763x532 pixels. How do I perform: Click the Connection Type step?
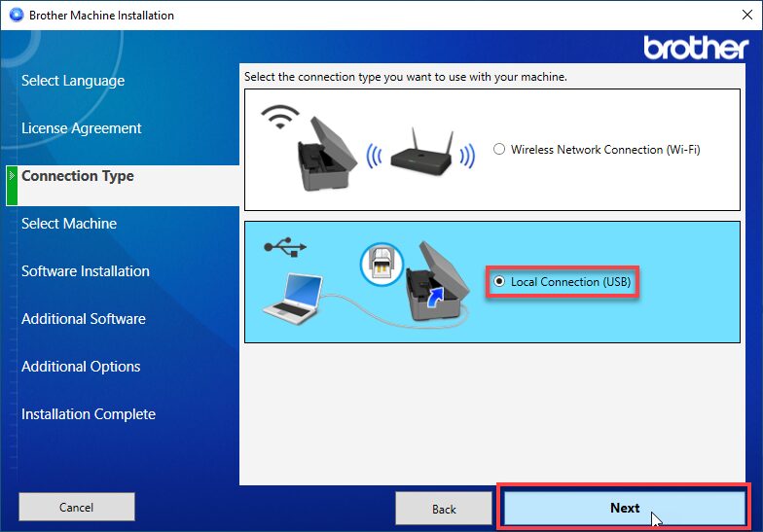click(78, 176)
